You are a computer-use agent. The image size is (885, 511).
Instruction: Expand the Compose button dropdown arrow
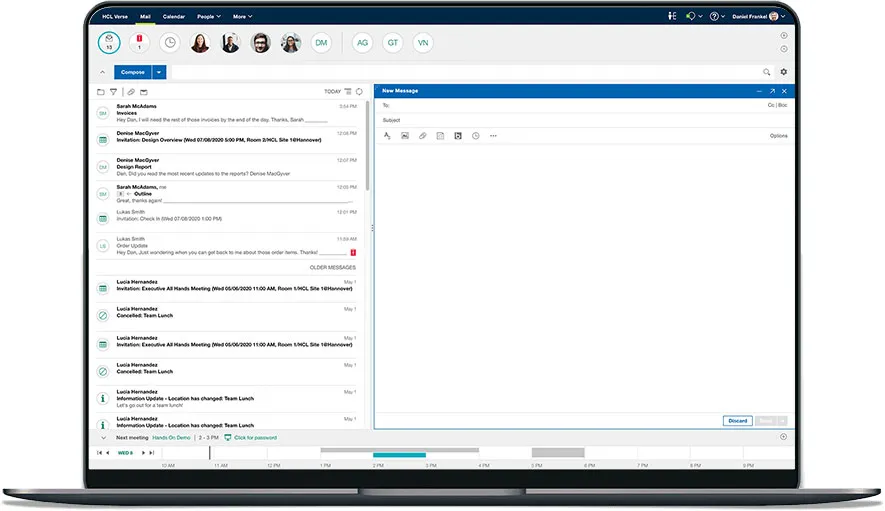click(159, 72)
